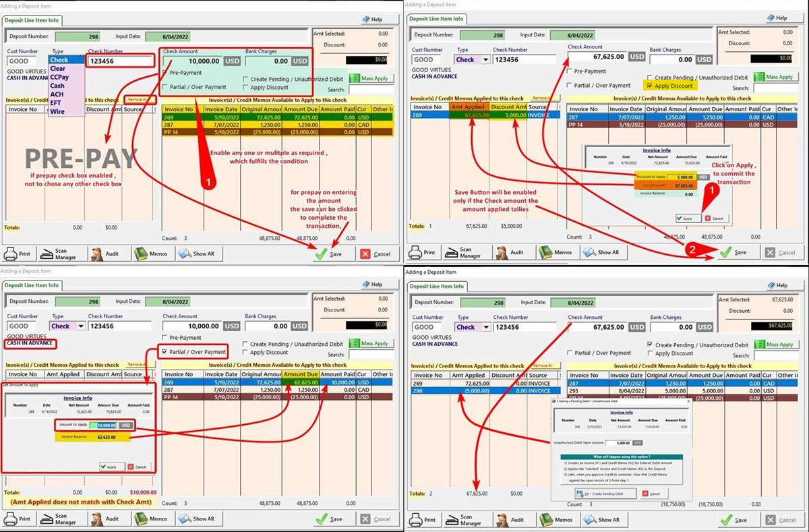The width and height of the screenshot is (809, 532).
Task: Choose Cash from the open Type list
Action: 66,86
